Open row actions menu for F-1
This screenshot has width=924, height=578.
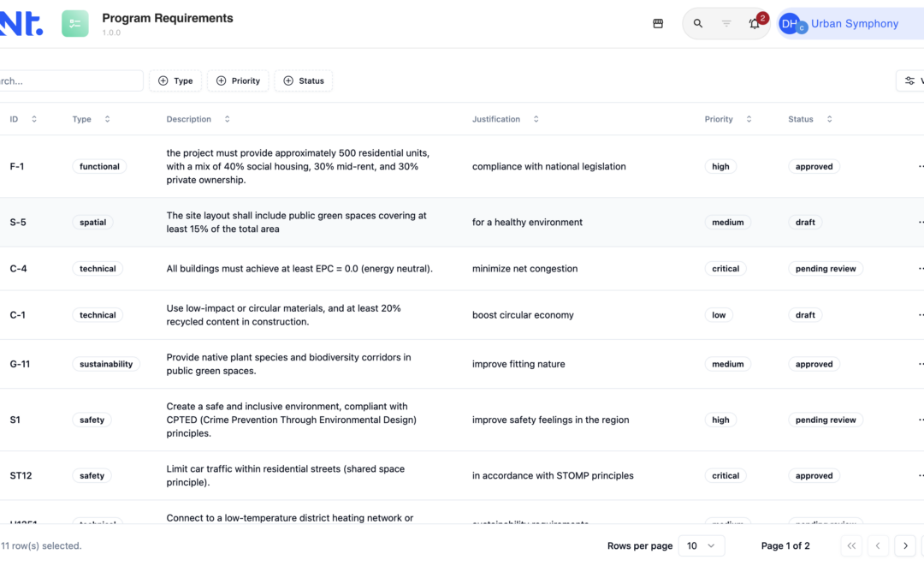921,166
